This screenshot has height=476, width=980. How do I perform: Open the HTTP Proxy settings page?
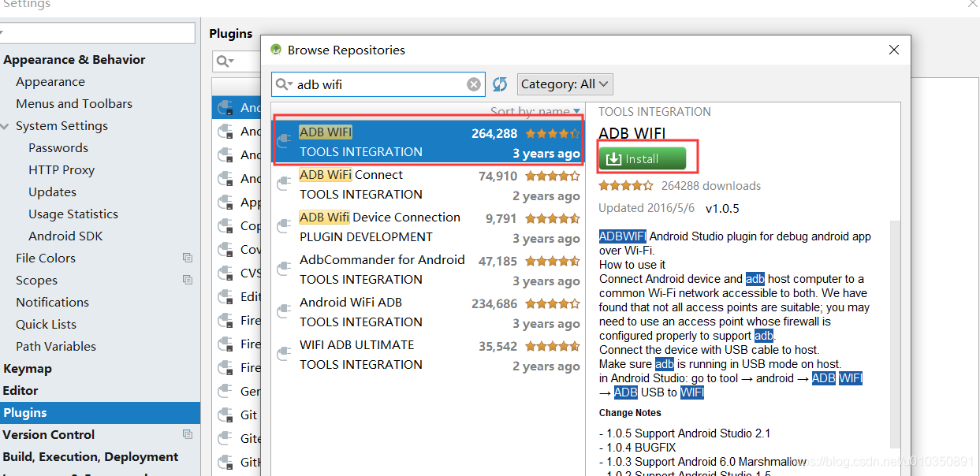point(61,169)
